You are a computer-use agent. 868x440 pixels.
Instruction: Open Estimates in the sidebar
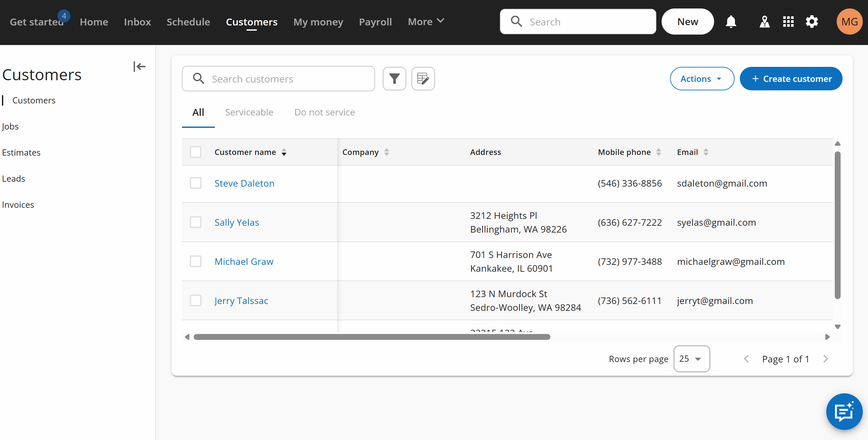click(21, 152)
